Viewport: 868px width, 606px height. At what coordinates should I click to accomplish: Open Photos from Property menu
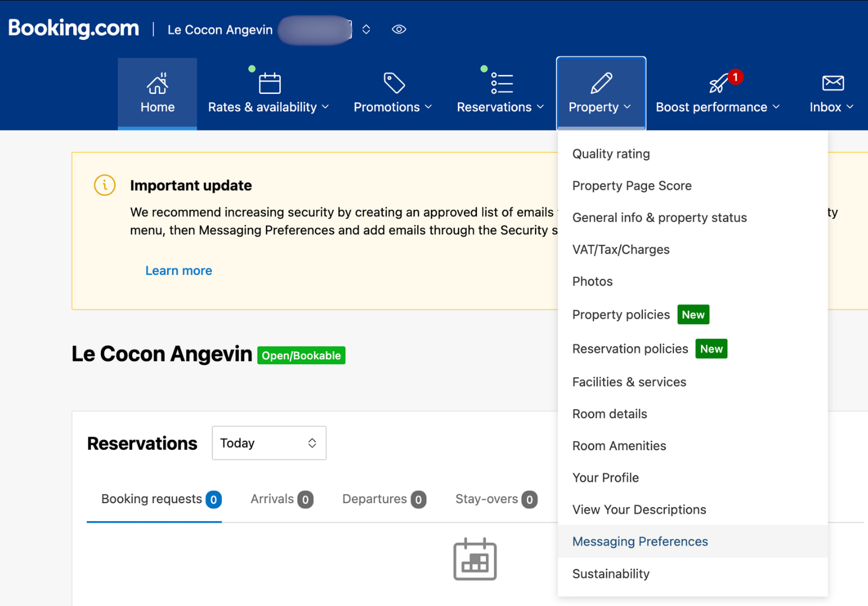pyautogui.click(x=692, y=282)
